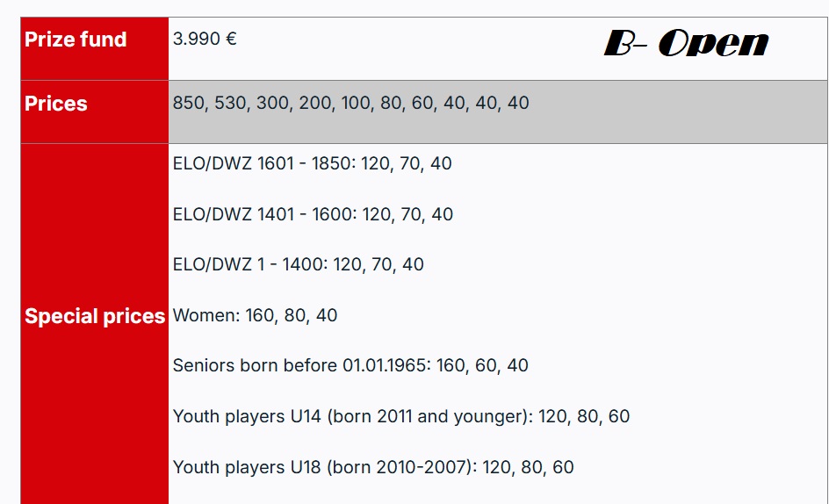Click the ELO/DWZ 1 - 1400 line
Screen dimensions: 829x504
click(298, 264)
